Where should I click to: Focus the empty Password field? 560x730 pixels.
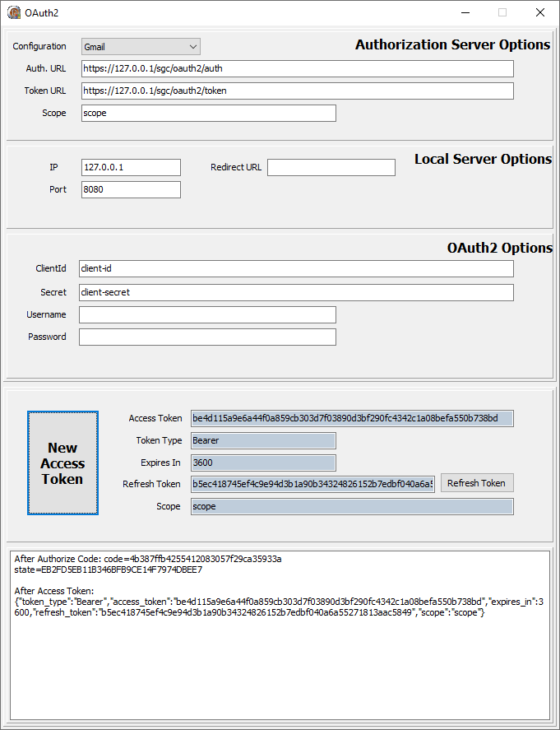(x=207, y=337)
